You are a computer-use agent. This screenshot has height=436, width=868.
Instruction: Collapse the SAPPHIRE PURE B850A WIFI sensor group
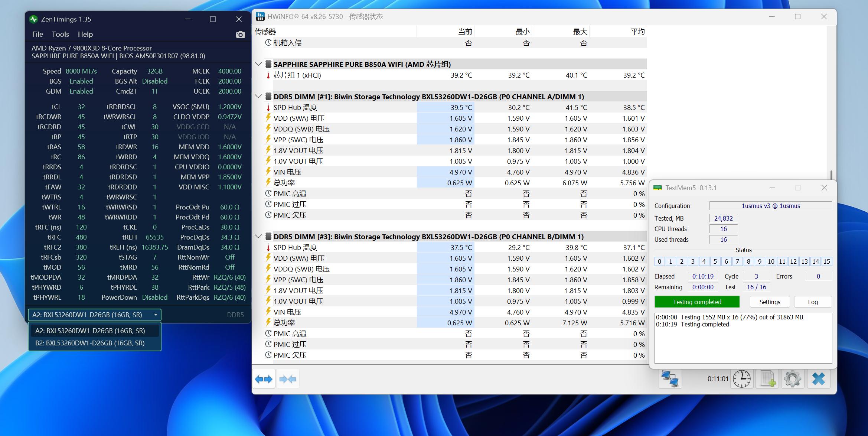pyautogui.click(x=258, y=64)
